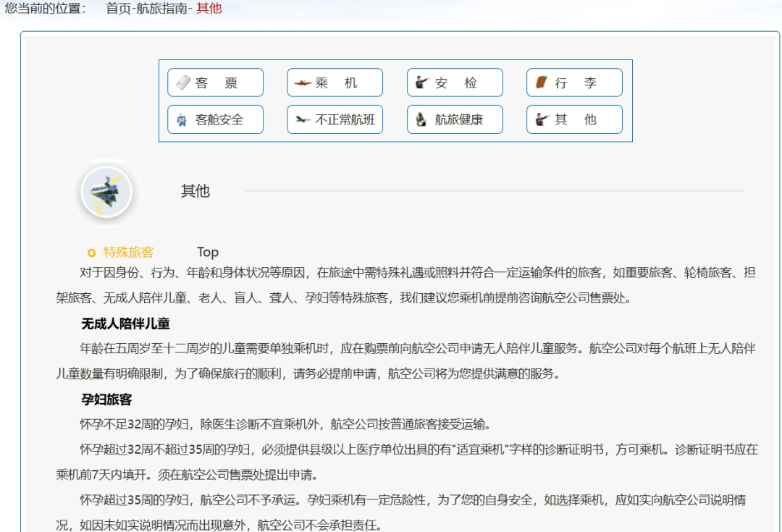
Task: Select the 孕妇旅客 subheading
Action: [x=106, y=400]
